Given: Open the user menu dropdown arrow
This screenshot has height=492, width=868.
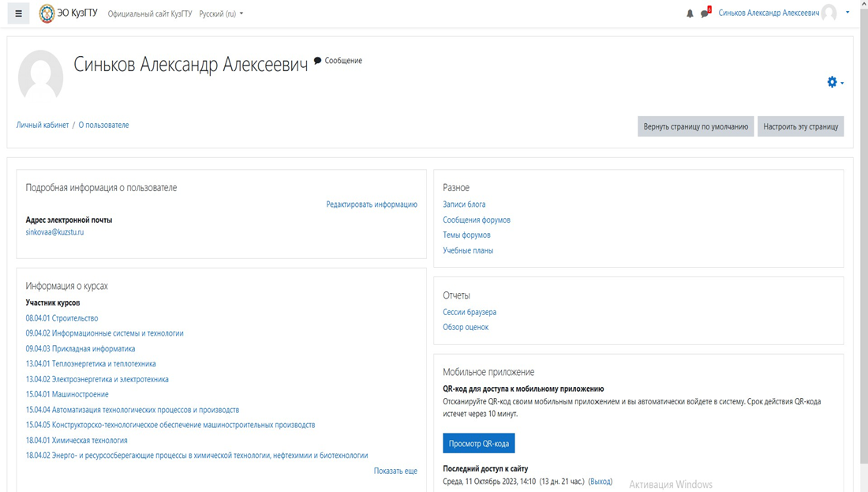Looking at the screenshot, I should coord(847,13).
